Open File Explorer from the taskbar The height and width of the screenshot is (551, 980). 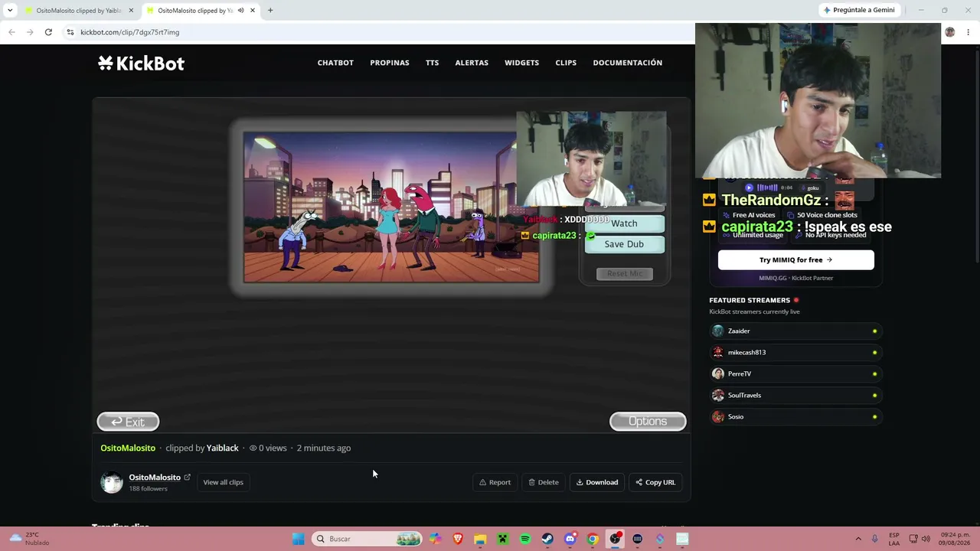point(480,539)
